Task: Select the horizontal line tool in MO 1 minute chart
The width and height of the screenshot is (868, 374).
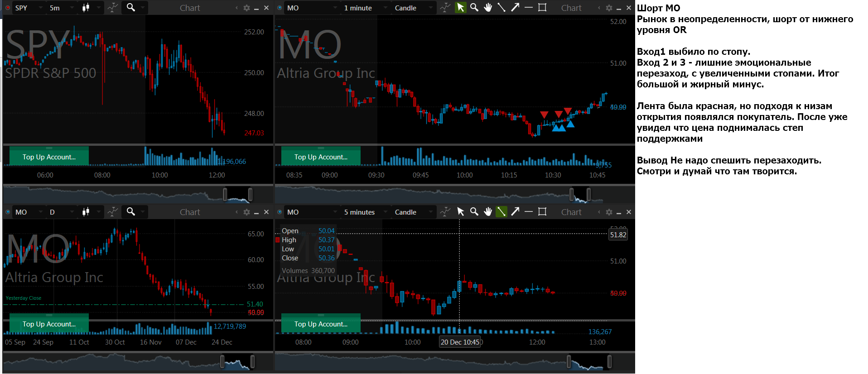Action: (x=528, y=8)
